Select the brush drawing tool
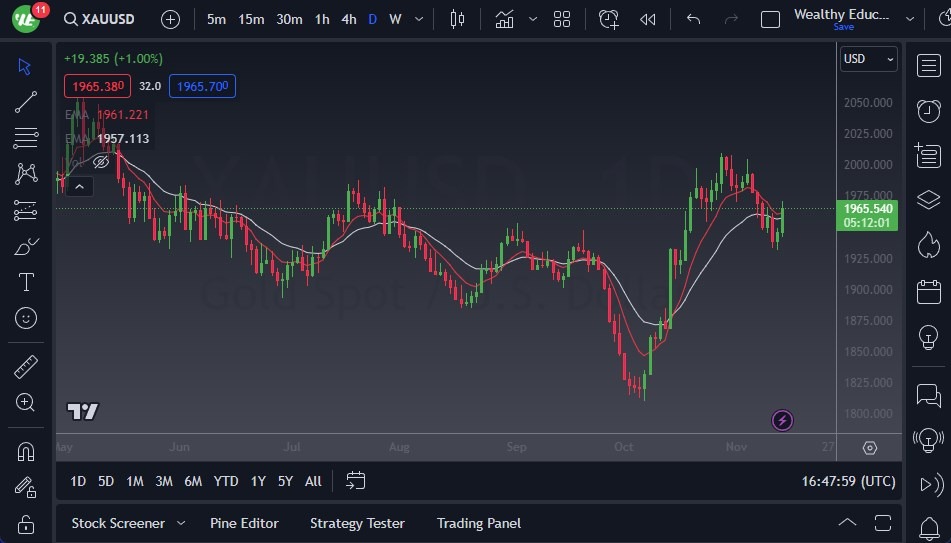 click(26, 246)
